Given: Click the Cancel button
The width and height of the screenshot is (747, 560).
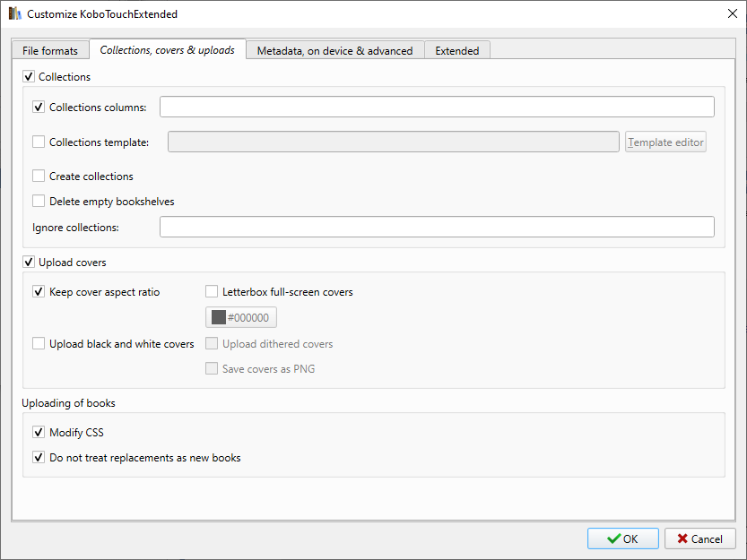Looking at the screenshot, I should pos(699,538).
